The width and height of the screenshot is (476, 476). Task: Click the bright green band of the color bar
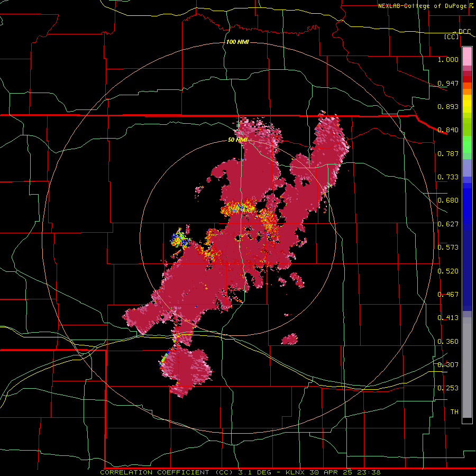pyautogui.click(x=467, y=144)
